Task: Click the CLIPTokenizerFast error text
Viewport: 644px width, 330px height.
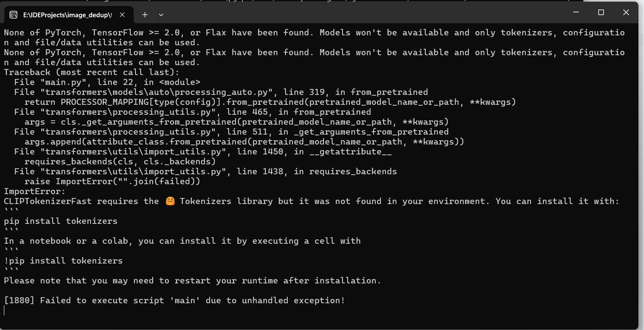Action: [x=47, y=201]
